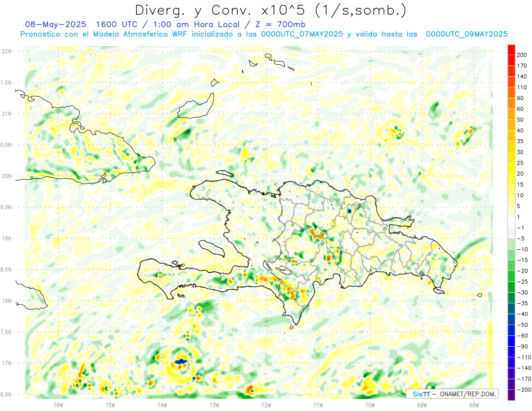
Task: Click the 18N latitude axis label
Action: pyautogui.click(x=6, y=301)
